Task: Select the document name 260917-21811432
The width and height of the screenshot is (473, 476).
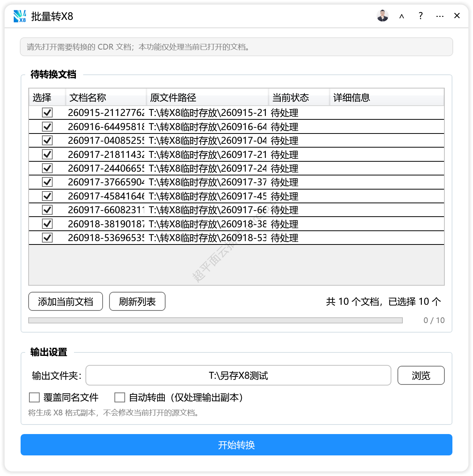Action: (x=106, y=154)
